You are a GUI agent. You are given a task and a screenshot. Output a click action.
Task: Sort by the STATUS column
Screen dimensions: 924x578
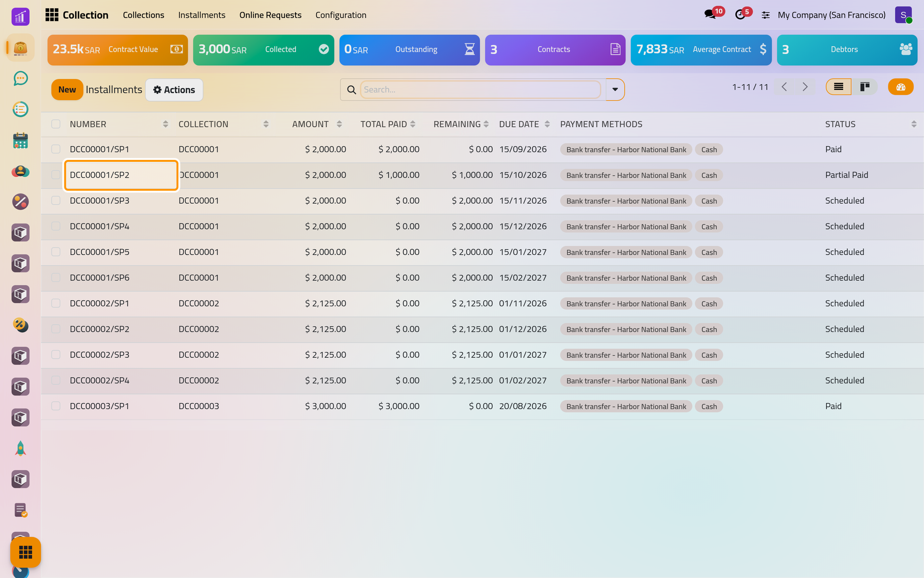pyautogui.click(x=870, y=124)
